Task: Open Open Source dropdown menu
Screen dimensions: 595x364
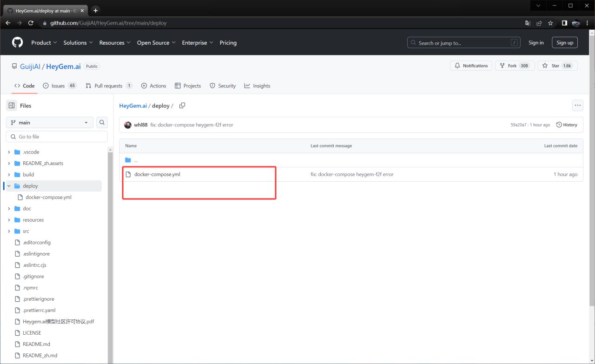Action: 156,42
